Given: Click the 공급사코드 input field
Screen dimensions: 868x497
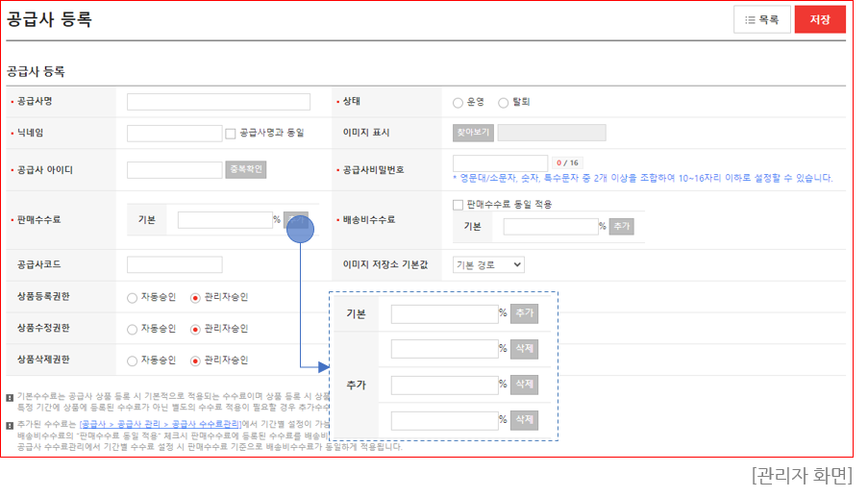Looking at the screenshot, I should coord(174,264).
